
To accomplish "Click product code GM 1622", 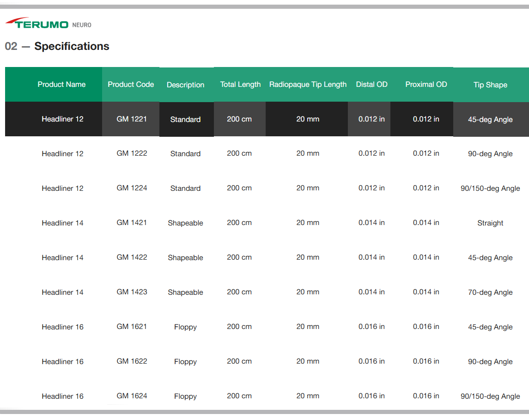I will tap(132, 361).
